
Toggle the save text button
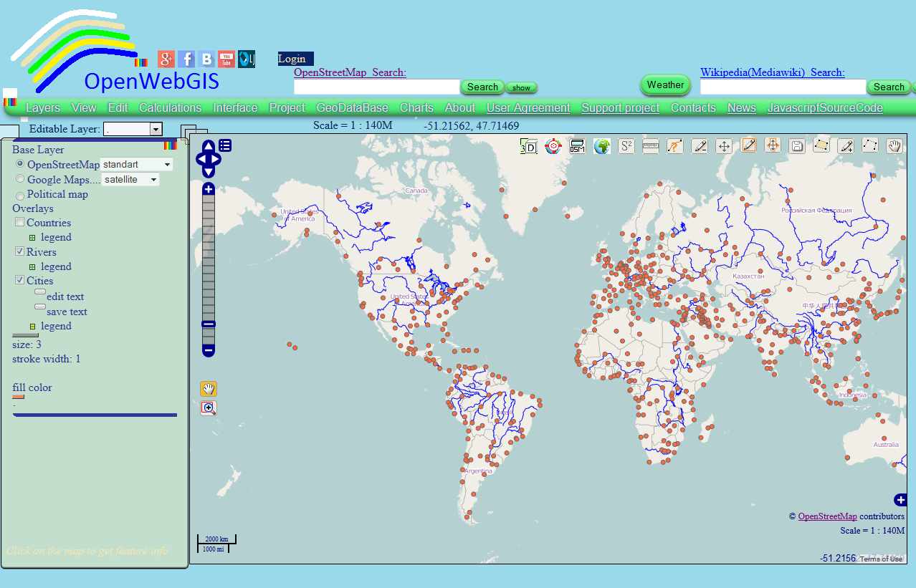coord(40,307)
